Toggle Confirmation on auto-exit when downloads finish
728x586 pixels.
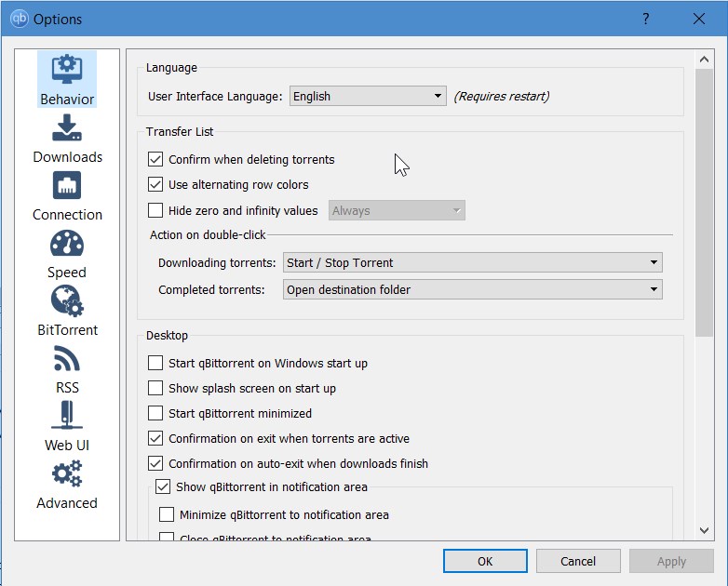(155, 463)
